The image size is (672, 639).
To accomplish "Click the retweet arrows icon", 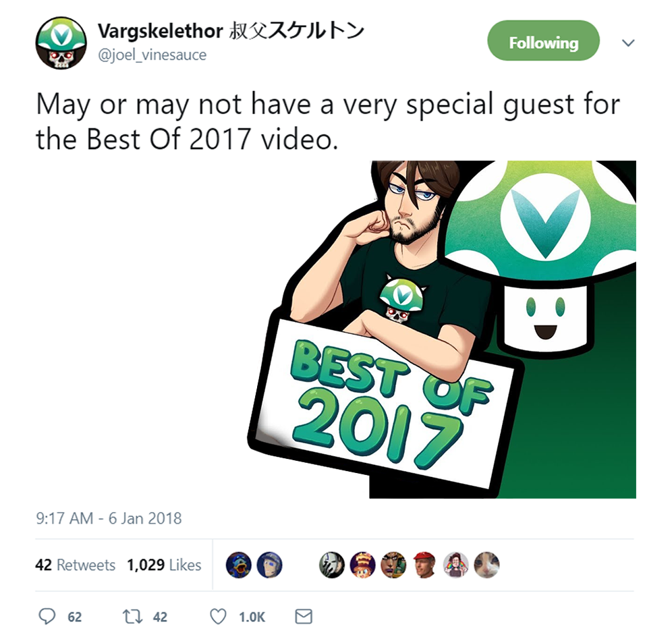I will coord(132,617).
